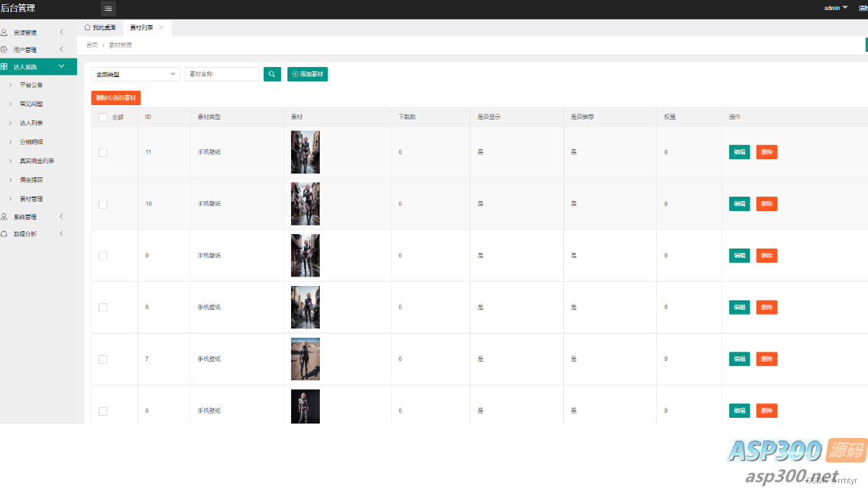
Task: Tick the checkbox for row ID 8
Action: [103, 308]
